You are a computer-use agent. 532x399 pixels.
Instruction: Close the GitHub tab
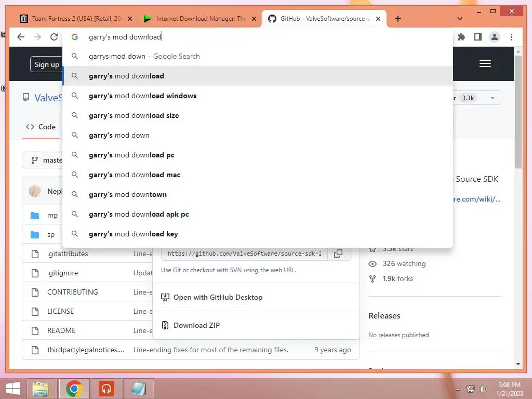pyautogui.click(x=378, y=19)
